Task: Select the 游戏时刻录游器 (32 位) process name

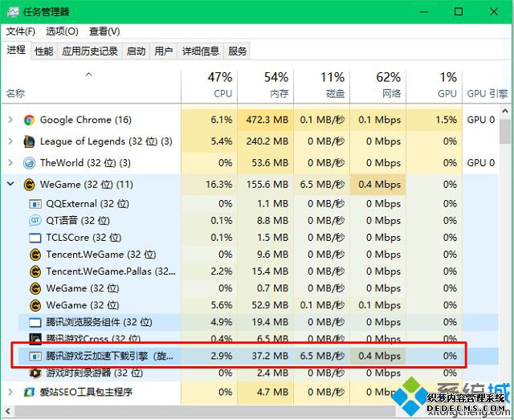Action: click(x=95, y=373)
